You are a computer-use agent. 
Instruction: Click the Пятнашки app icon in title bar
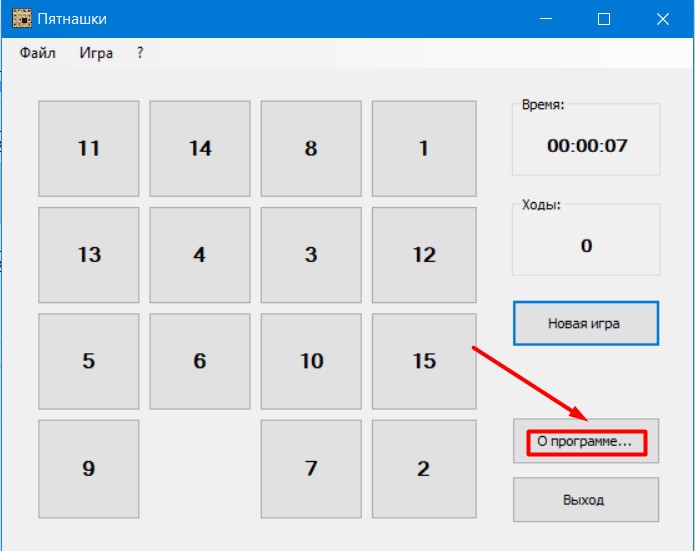pyautogui.click(x=21, y=19)
